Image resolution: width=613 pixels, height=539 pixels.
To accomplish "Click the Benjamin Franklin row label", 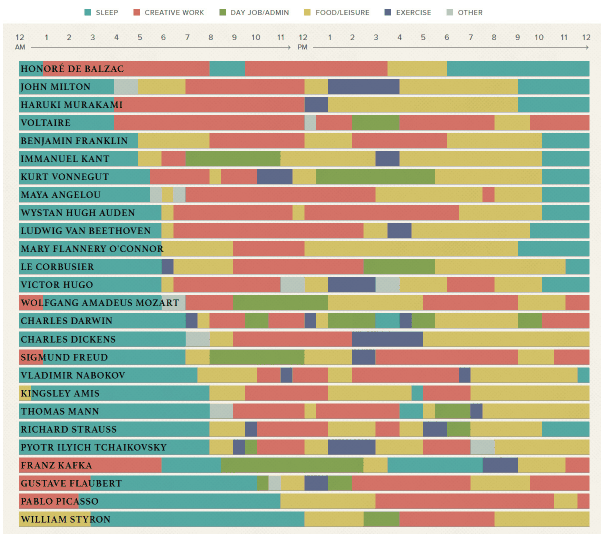I will point(74,141).
